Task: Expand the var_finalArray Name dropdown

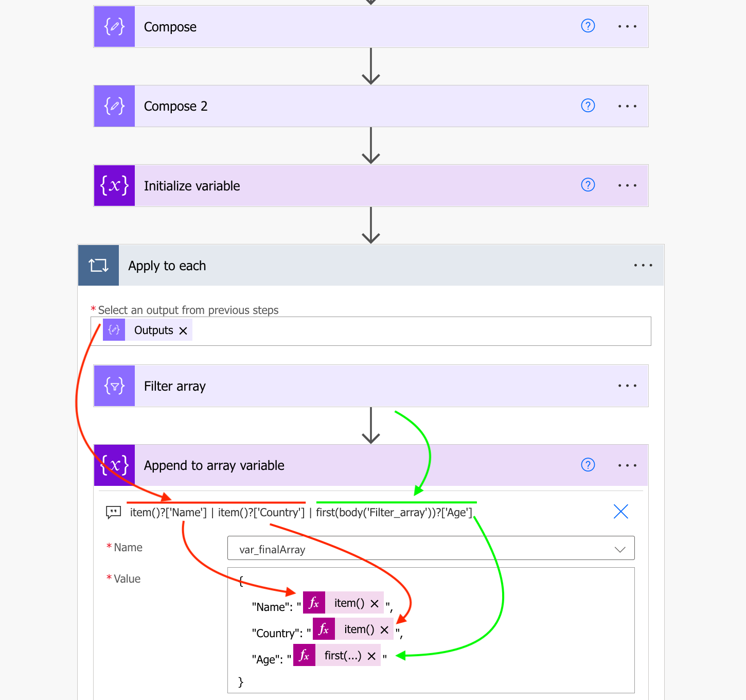Action: coord(620,549)
